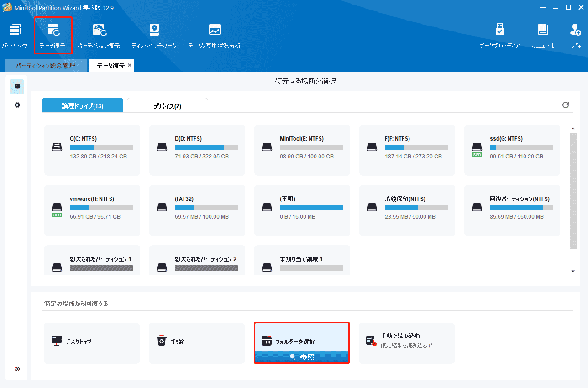Screen dimensions: 588x388
Task: Click the MiniTool(E:) drive icon
Action: coord(267,147)
